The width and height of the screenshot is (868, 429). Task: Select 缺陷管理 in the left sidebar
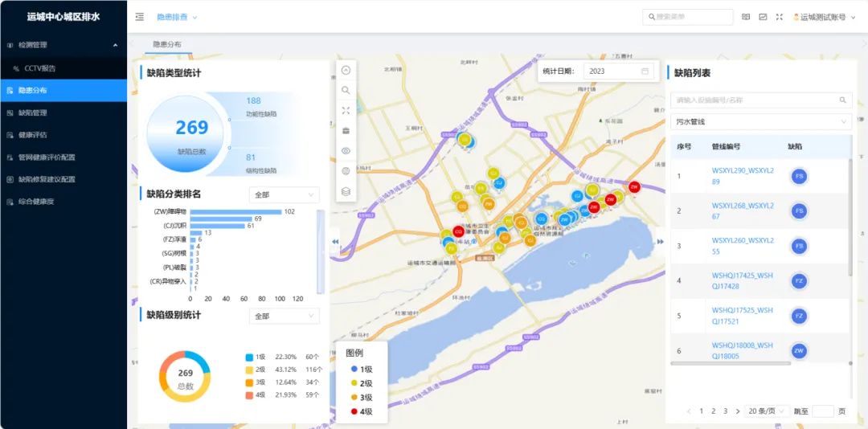tap(33, 112)
